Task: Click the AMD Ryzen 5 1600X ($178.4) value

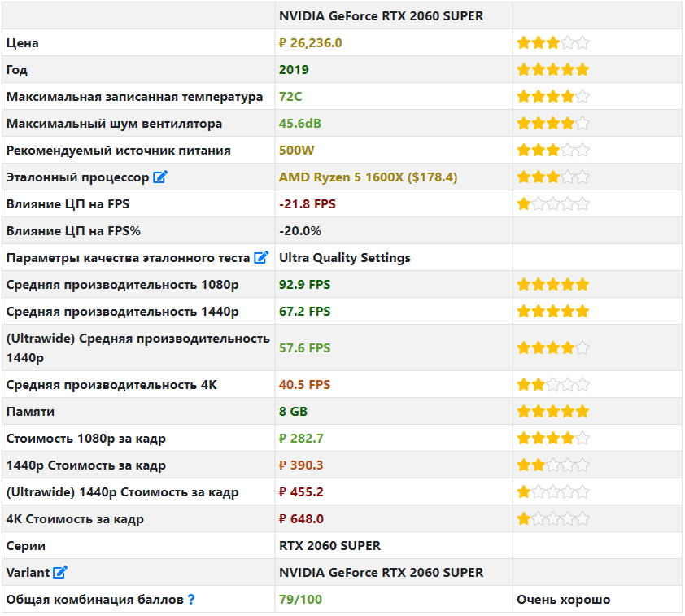Action: (369, 177)
